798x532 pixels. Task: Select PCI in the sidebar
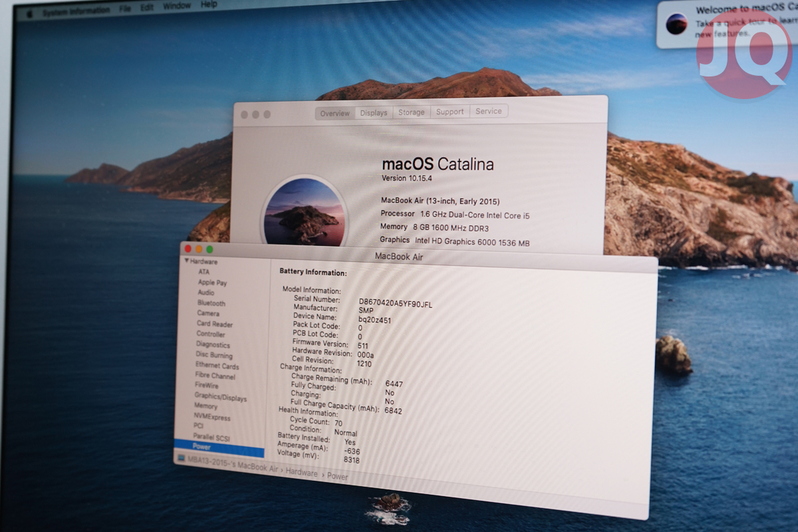click(198, 426)
